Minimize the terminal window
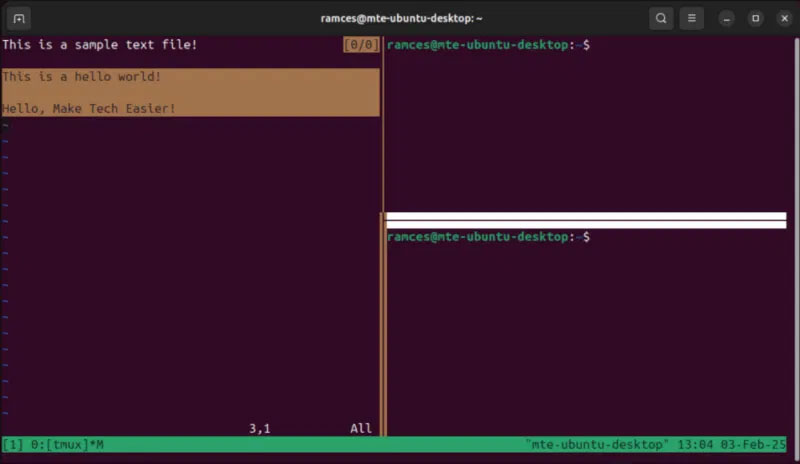The height and width of the screenshot is (464, 800). (727, 19)
